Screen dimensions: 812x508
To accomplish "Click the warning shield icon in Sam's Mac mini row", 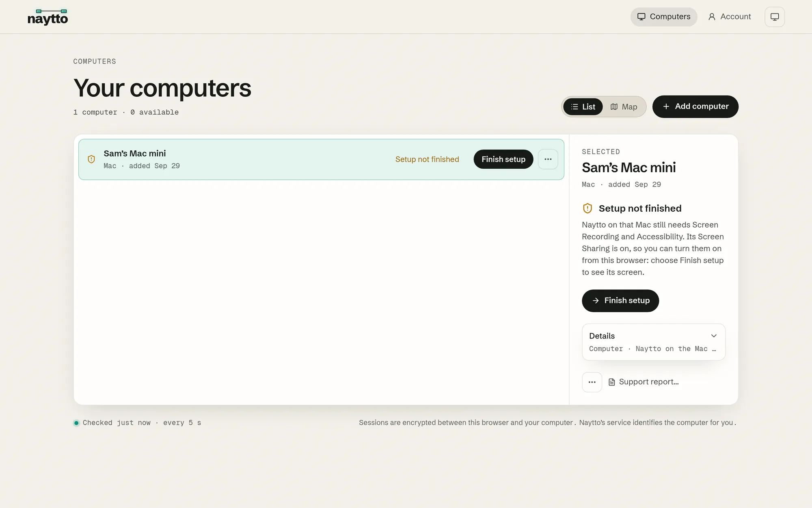I will pos(91,159).
